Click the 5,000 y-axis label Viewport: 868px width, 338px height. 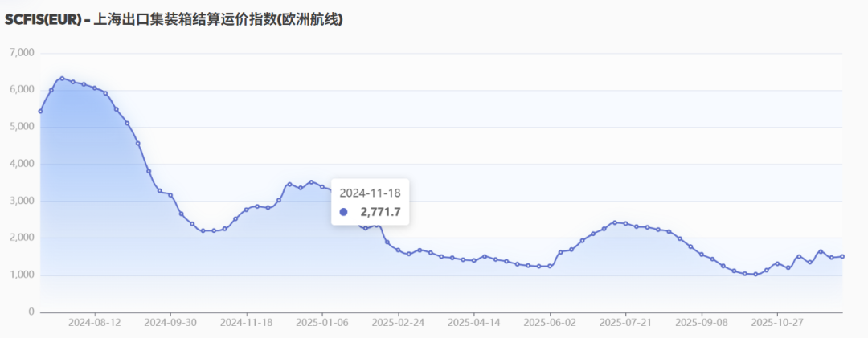(x=21, y=127)
